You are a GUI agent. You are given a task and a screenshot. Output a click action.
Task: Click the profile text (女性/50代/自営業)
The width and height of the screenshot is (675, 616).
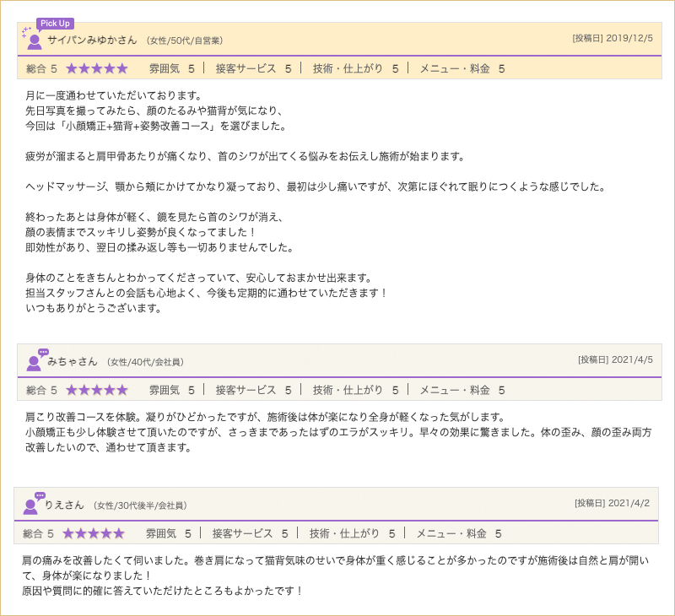pyautogui.click(x=185, y=41)
